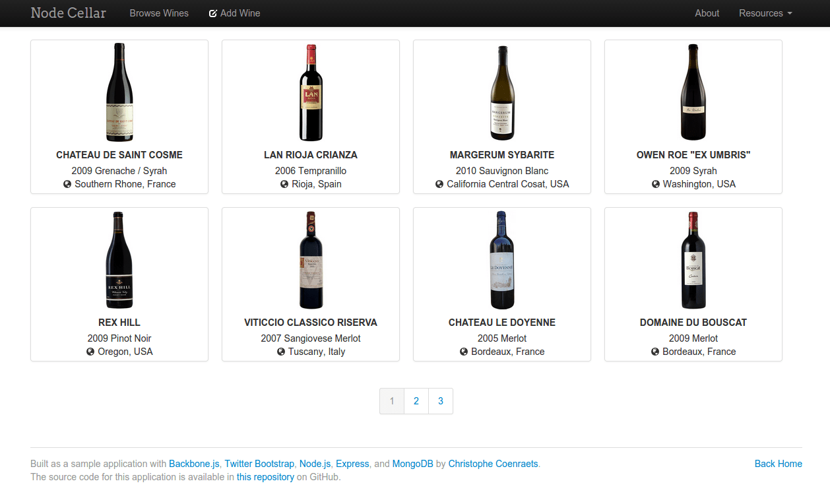Click globe icon beside California Central Cosat, USA
The width and height of the screenshot is (830, 504).
pos(439,184)
